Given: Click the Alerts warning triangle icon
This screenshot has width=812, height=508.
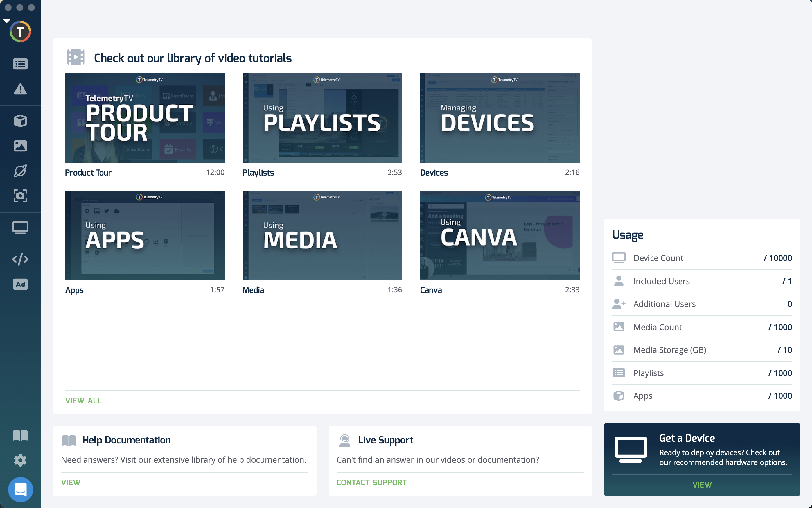Looking at the screenshot, I should [20, 89].
